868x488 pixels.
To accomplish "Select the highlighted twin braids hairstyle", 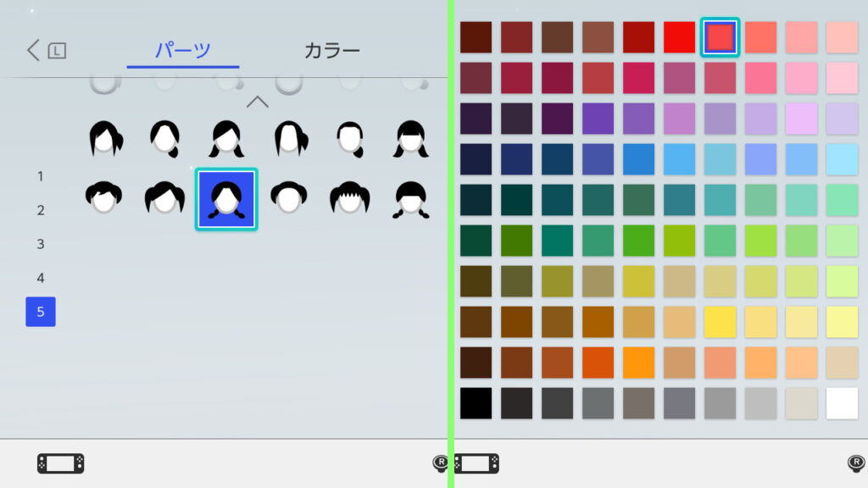I will 226,199.
